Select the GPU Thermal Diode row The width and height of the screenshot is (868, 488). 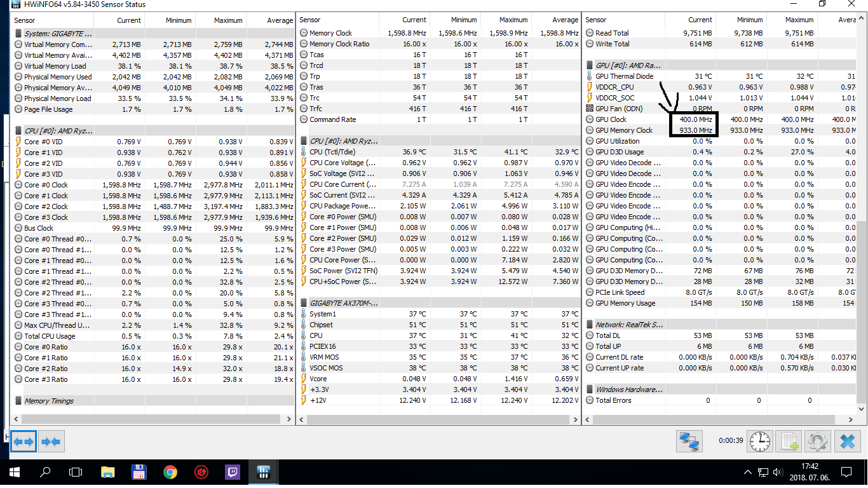720,76
